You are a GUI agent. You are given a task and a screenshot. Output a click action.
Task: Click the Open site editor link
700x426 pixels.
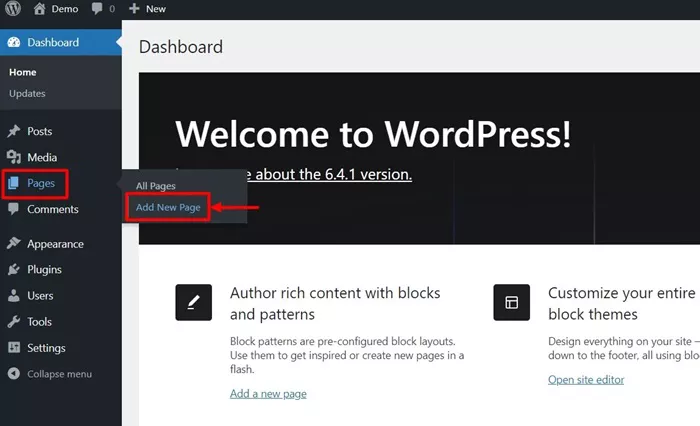[x=586, y=380]
